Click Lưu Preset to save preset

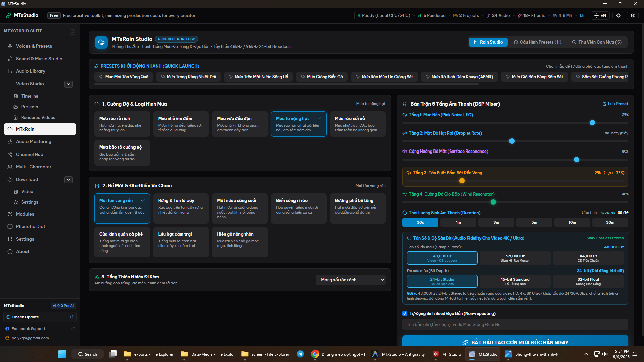coord(615,104)
